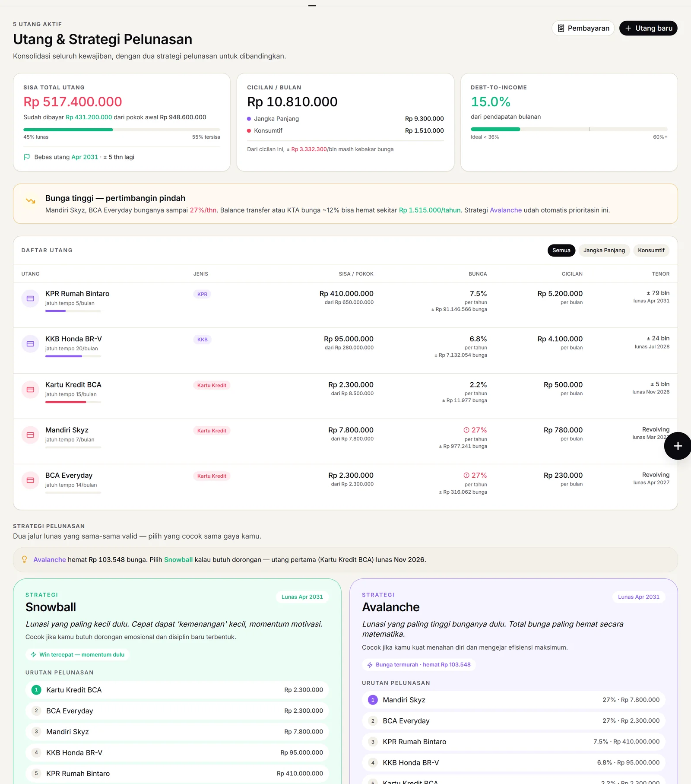This screenshot has height=784, width=691.
Task: Click the lightbulb icon in strategy tip banner
Action: (x=24, y=559)
